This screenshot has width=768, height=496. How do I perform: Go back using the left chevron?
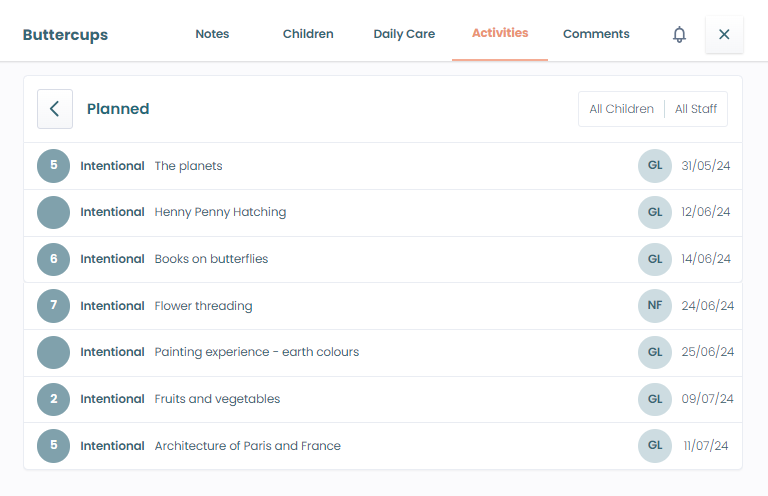[55, 109]
